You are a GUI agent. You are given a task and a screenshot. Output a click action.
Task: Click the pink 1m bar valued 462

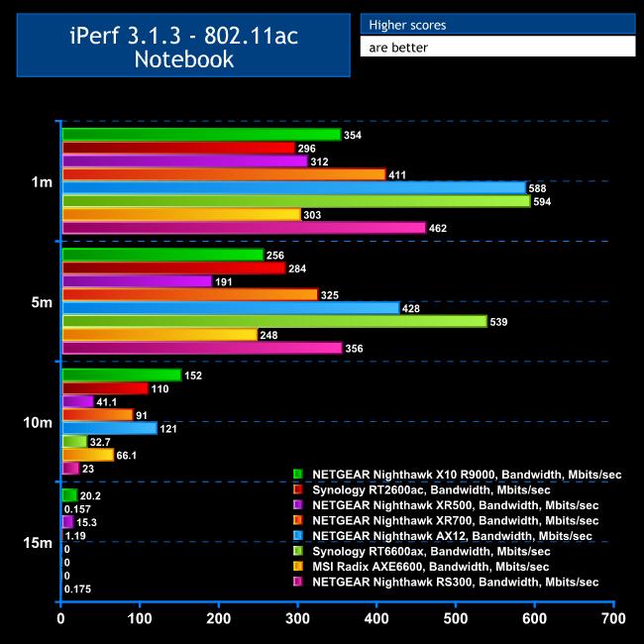point(245,228)
